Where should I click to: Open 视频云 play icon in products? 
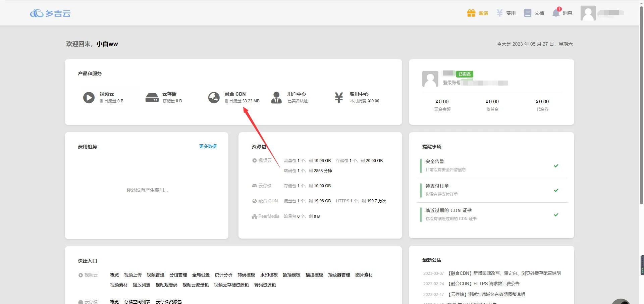pyautogui.click(x=89, y=98)
